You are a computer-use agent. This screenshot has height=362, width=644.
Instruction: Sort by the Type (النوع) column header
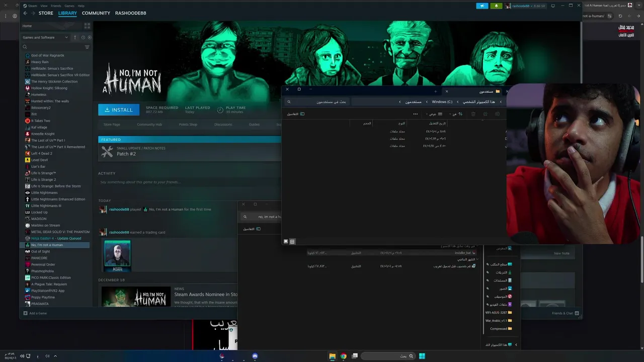pos(401,123)
